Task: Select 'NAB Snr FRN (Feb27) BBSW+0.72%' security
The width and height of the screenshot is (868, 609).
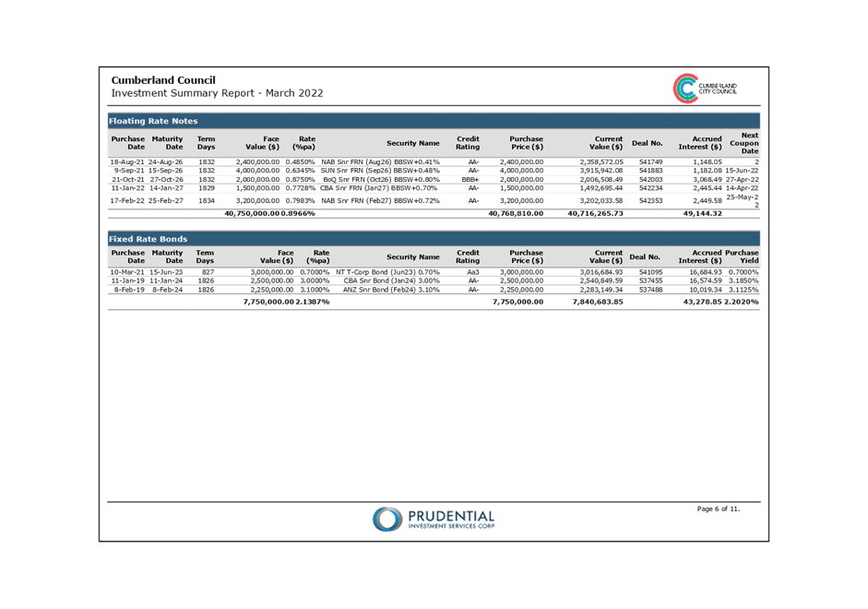Action: click(x=380, y=201)
